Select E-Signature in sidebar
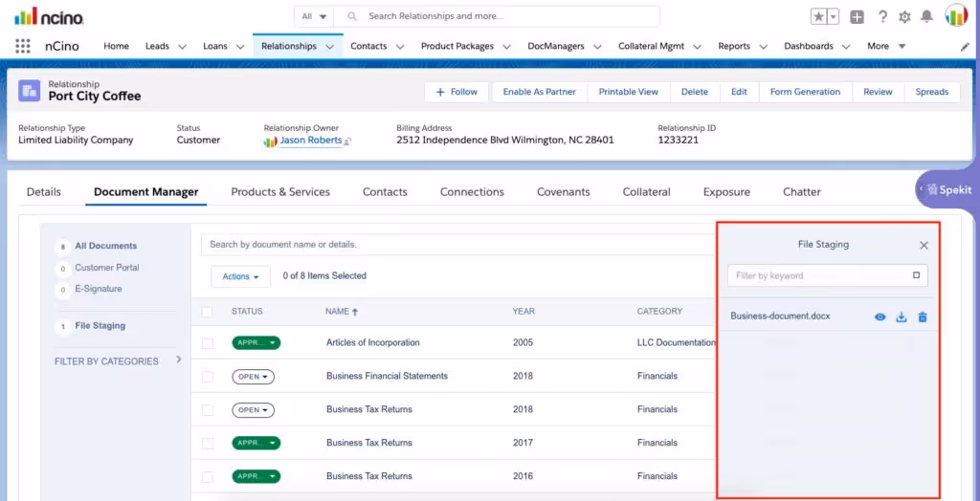 click(x=99, y=289)
